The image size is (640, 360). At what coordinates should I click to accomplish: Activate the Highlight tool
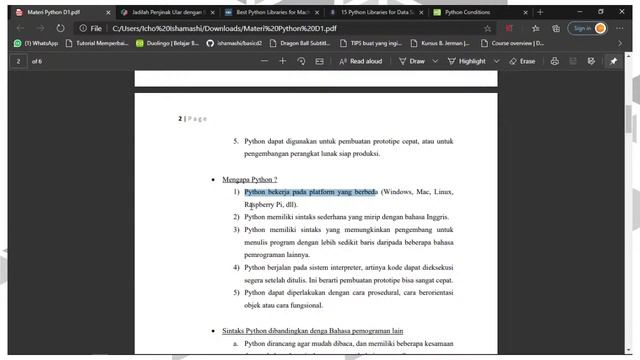[x=467, y=61]
